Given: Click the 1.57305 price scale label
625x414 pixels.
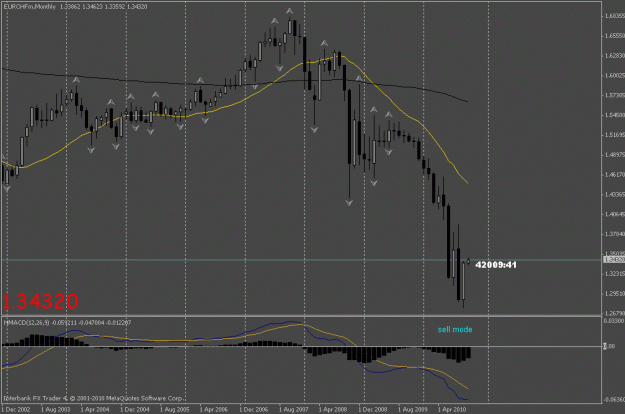Looking at the screenshot, I should click(614, 95).
